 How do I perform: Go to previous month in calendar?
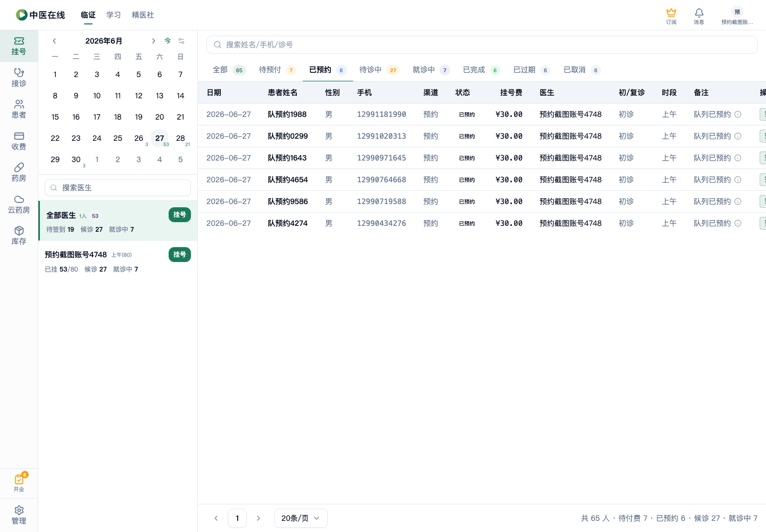pyautogui.click(x=54, y=41)
